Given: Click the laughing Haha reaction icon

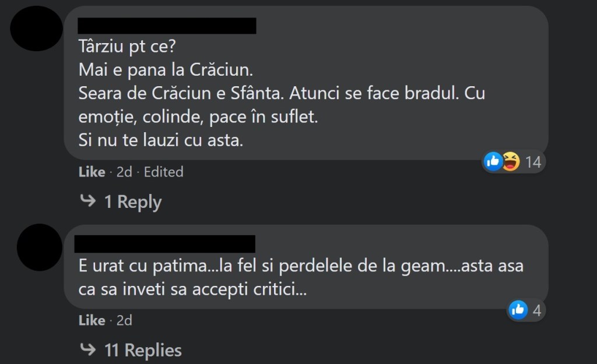Looking at the screenshot, I should pos(510,161).
